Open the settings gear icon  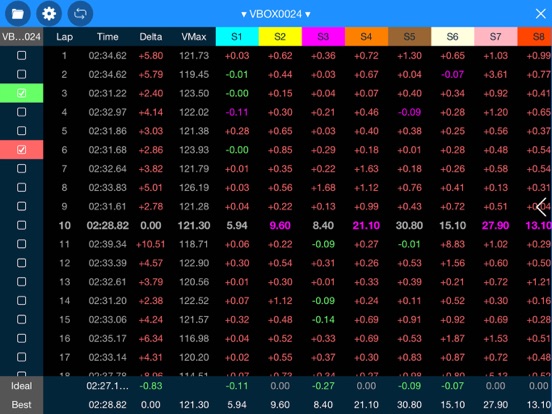click(49, 14)
